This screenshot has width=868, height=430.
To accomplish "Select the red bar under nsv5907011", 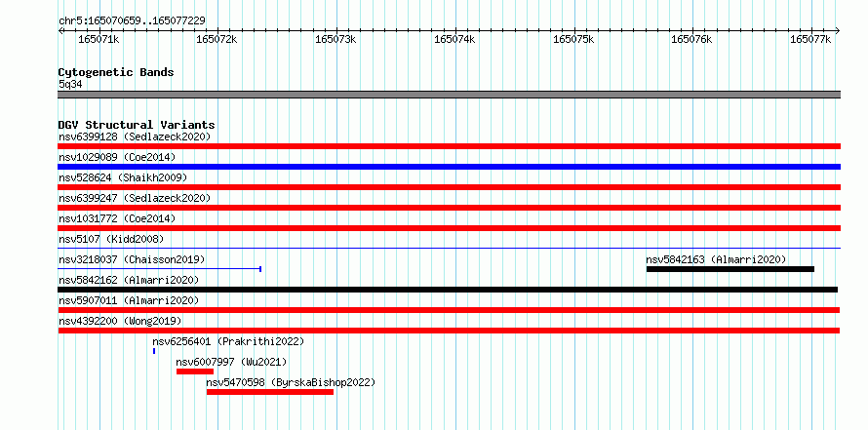I will (449, 310).
